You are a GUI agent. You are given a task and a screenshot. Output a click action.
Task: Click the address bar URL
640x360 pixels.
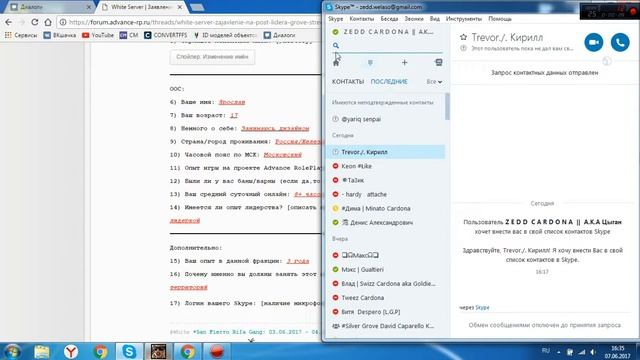click(196, 22)
